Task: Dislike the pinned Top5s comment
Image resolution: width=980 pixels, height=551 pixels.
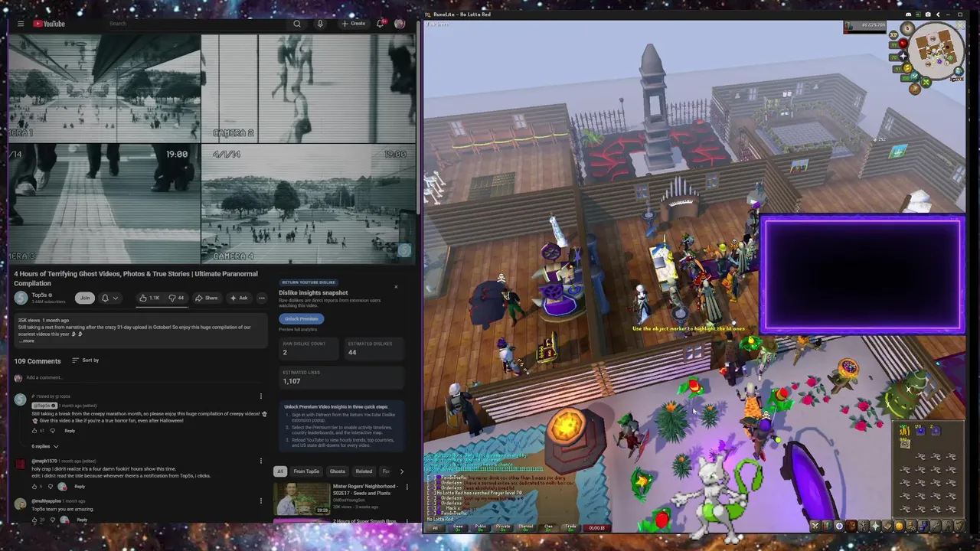Action: (53, 431)
